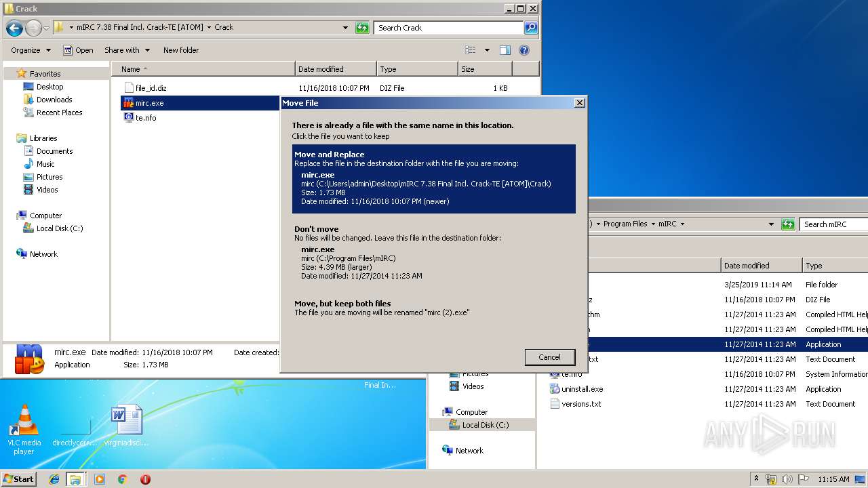Click the Search Crack input field
This screenshot has width=868, height=488.
point(449,28)
